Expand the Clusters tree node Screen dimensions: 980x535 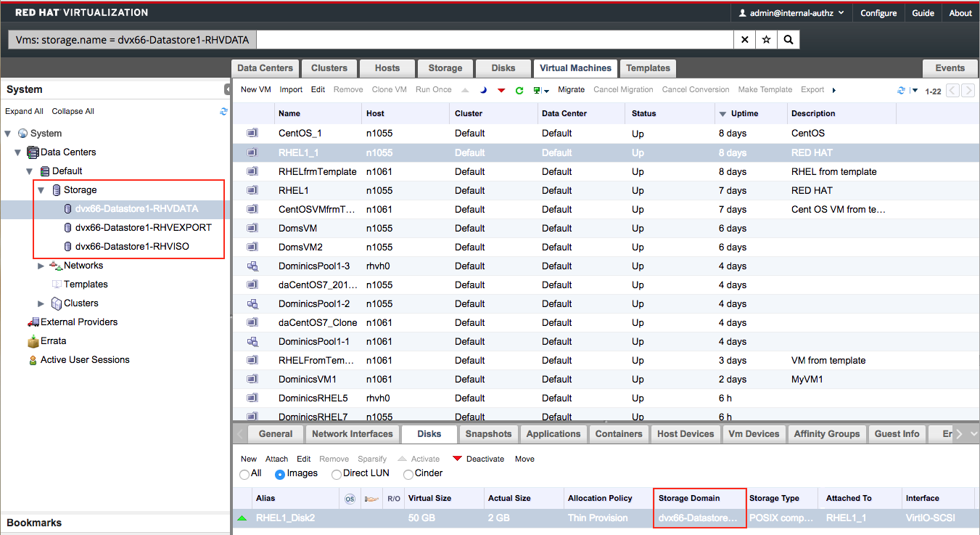[41, 303]
